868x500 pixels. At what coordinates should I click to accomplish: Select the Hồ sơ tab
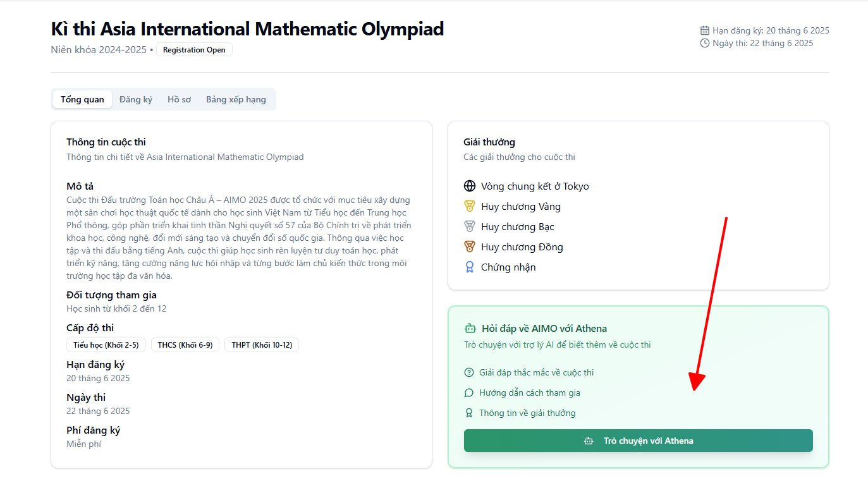coord(179,99)
